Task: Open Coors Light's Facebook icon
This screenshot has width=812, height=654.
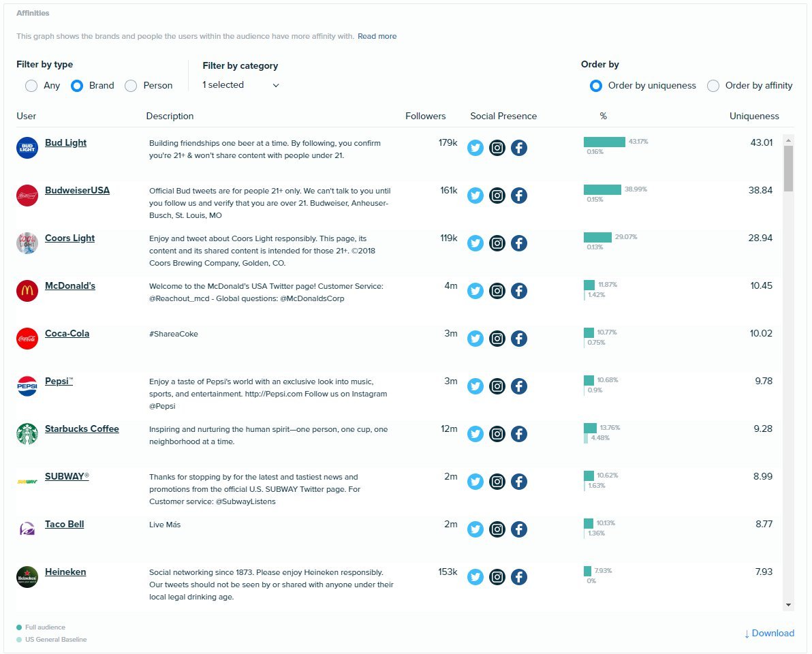Action: 519,243
